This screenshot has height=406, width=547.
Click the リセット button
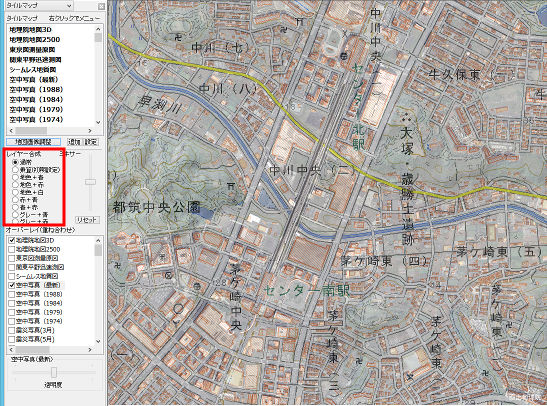(x=87, y=220)
